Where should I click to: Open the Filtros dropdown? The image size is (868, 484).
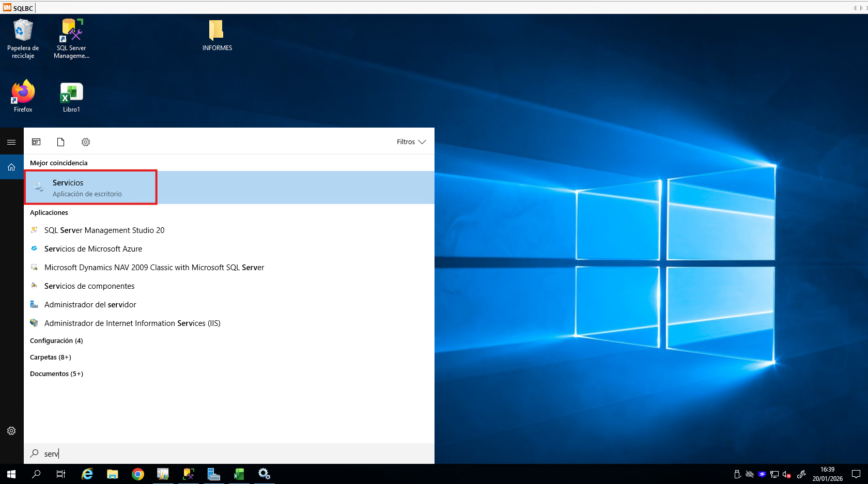point(411,142)
